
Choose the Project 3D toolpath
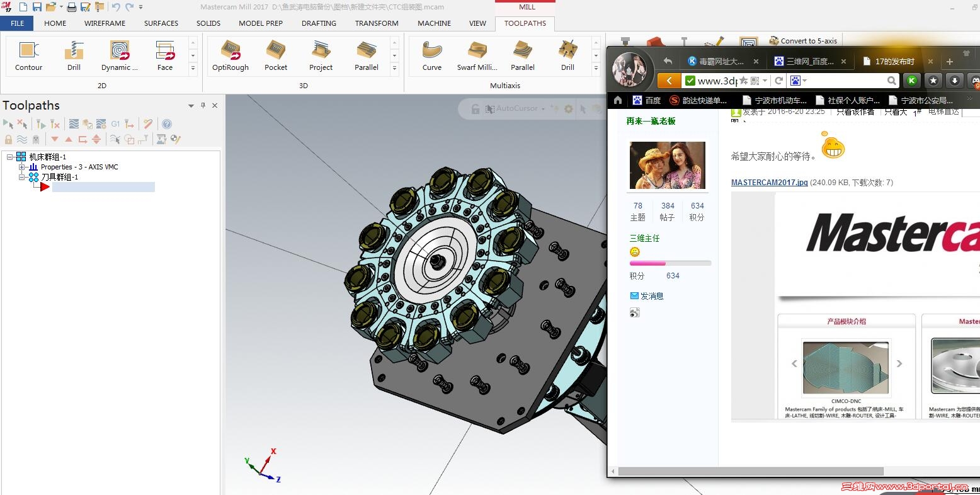point(321,55)
